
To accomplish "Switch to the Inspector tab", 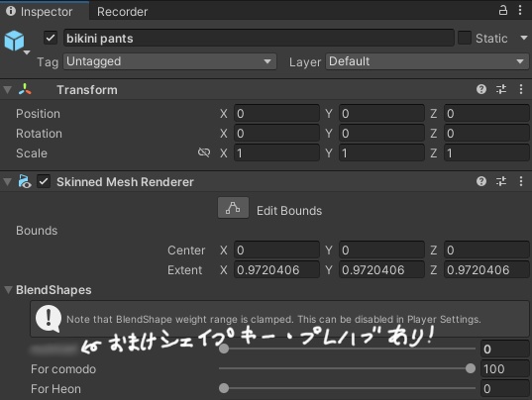I will point(45,11).
